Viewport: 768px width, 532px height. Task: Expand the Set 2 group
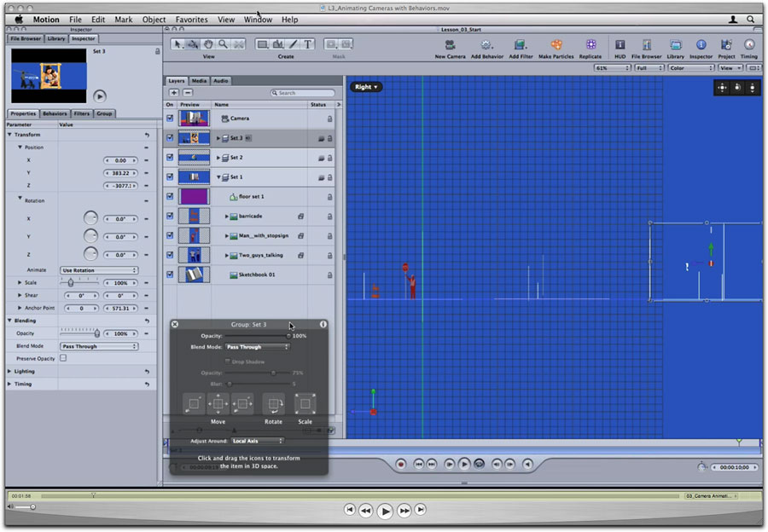[x=218, y=158]
